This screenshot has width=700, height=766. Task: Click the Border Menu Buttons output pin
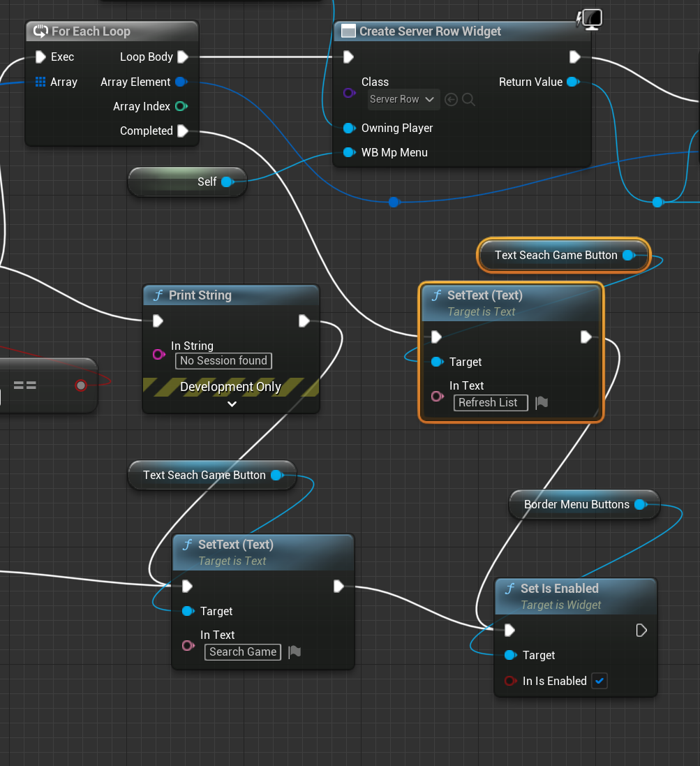click(x=641, y=505)
